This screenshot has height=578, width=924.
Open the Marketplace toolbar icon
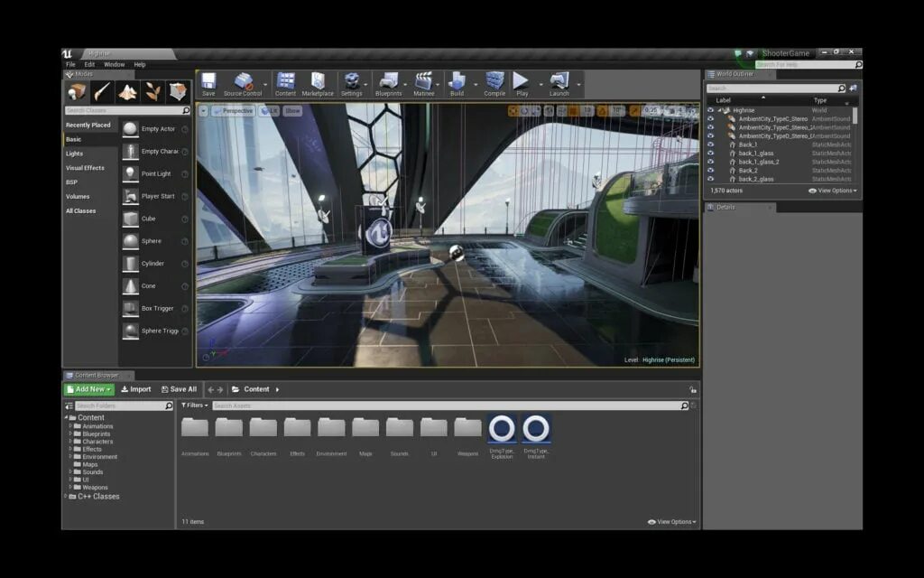(318, 80)
